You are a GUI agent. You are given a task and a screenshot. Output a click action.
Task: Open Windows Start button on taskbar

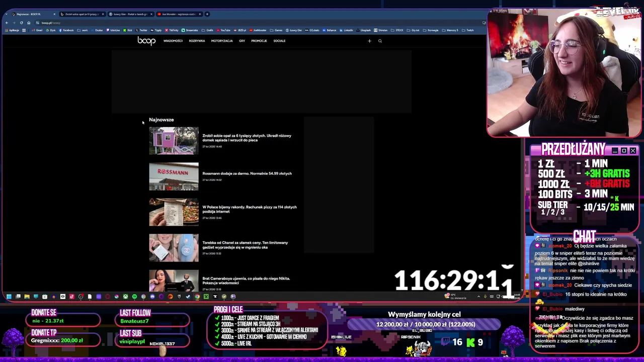pos(9,297)
